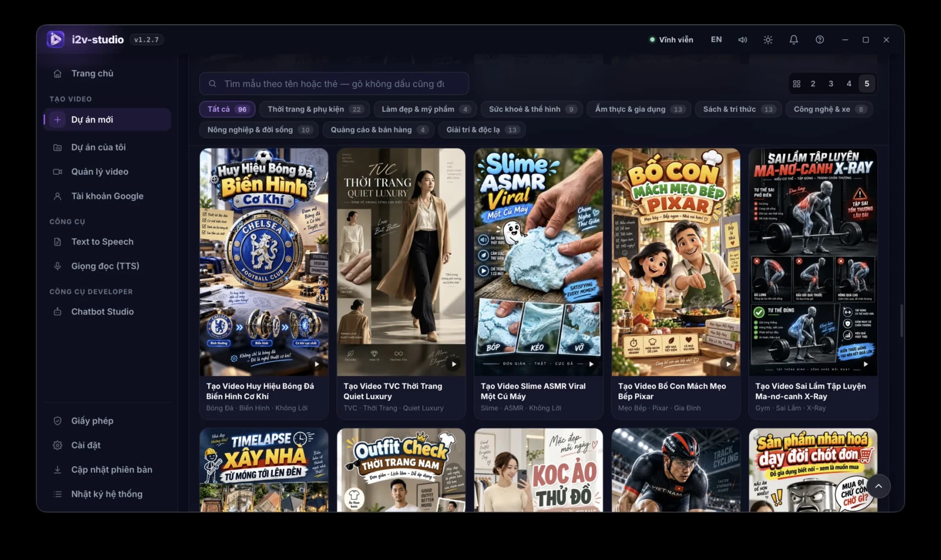Open notifications bell

click(793, 40)
